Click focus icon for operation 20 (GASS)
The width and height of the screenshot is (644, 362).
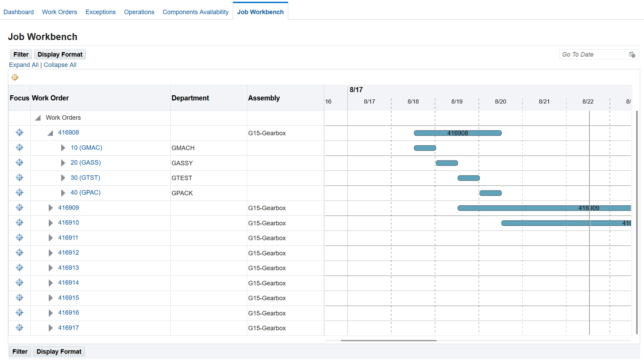tap(20, 163)
